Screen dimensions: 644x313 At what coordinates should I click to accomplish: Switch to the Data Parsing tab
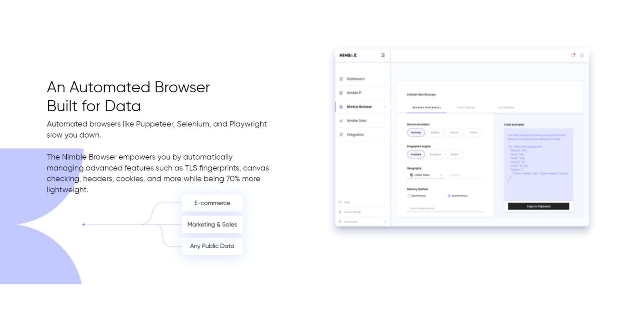coord(466,107)
